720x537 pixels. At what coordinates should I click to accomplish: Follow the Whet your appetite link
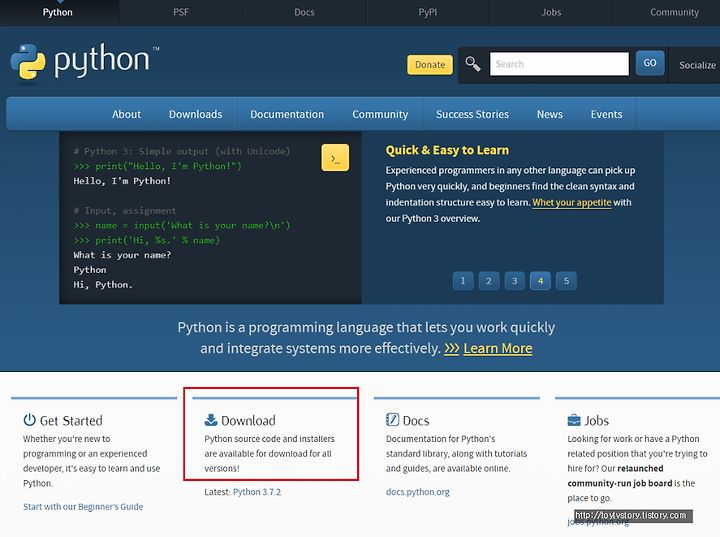pyautogui.click(x=572, y=203)
